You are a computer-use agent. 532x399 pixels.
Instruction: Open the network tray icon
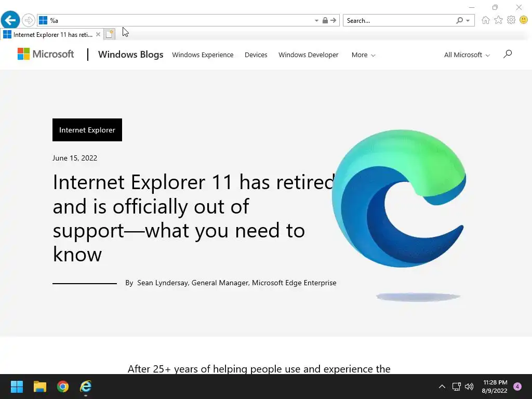pos(456,387)
